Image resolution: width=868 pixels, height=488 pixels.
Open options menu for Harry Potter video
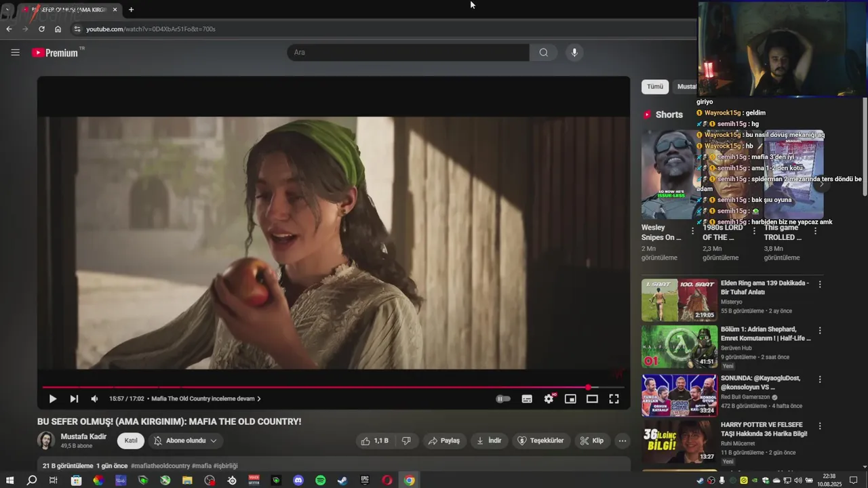tap(820, 426)
